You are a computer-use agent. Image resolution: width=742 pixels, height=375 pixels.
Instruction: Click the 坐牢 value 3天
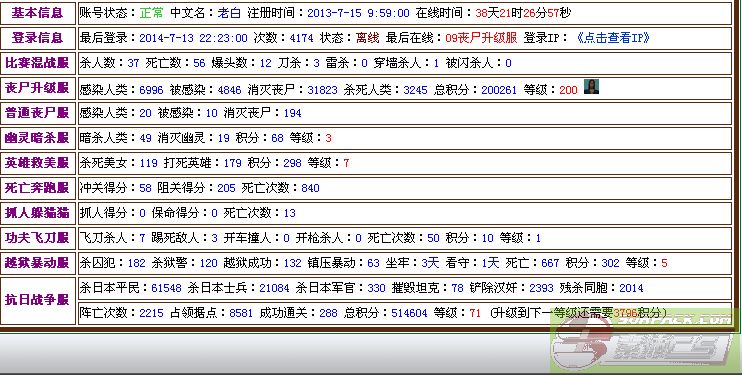[430, 263]
